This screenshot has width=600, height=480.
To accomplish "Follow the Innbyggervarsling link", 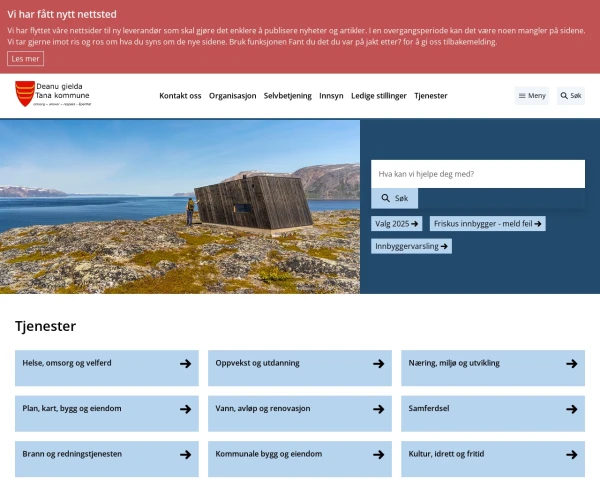I will [x=411, y=246].
